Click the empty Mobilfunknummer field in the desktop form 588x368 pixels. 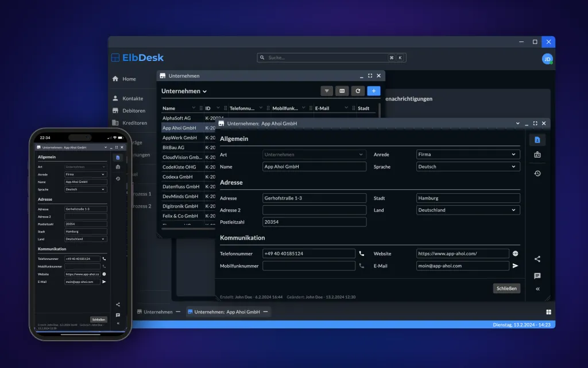point(308,266)
